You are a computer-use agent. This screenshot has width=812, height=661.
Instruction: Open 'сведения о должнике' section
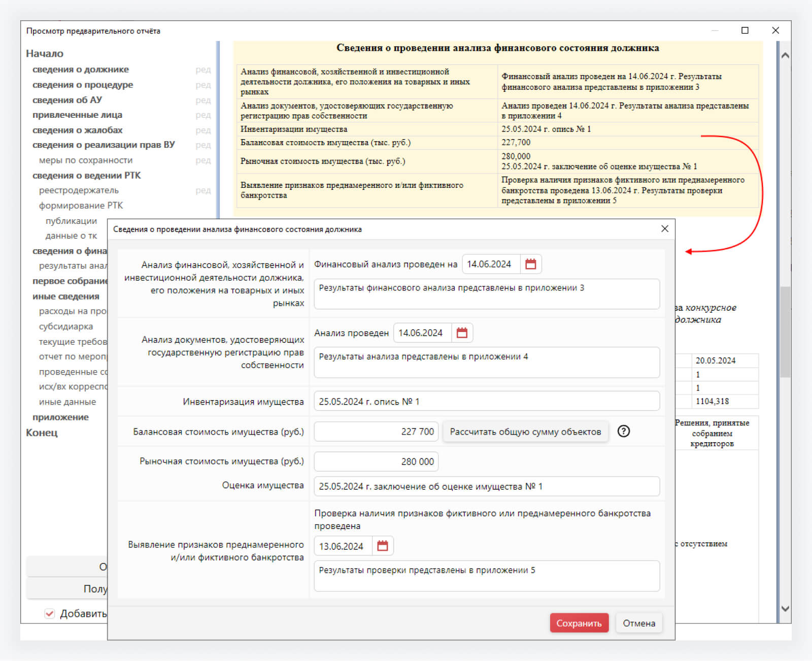[81, 70]
